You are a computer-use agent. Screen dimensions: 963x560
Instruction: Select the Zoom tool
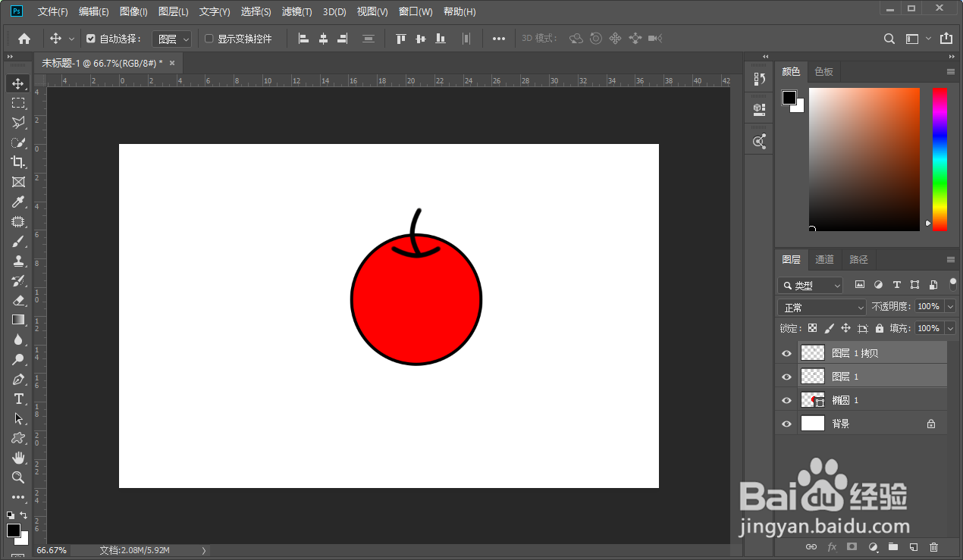click(18, 477)
